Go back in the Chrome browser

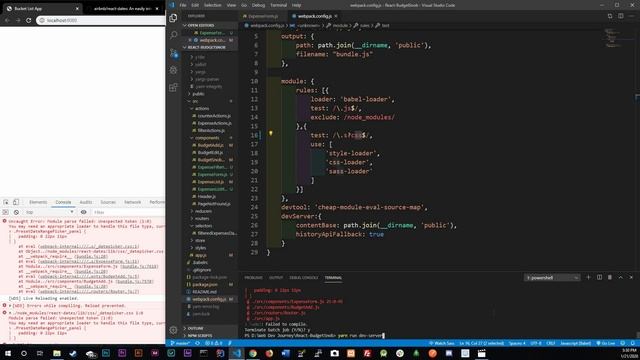pyautogui.click(x=7, y=20)
